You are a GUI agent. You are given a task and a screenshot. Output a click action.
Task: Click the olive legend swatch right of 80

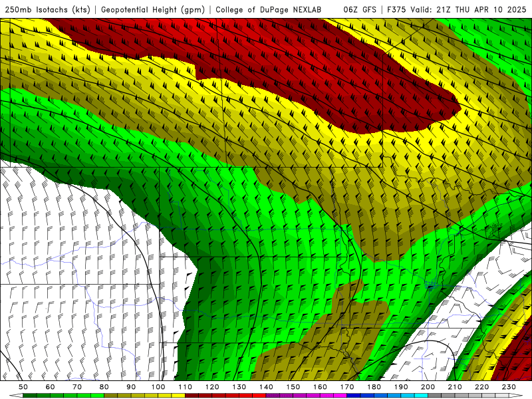[x=110, y=396]
